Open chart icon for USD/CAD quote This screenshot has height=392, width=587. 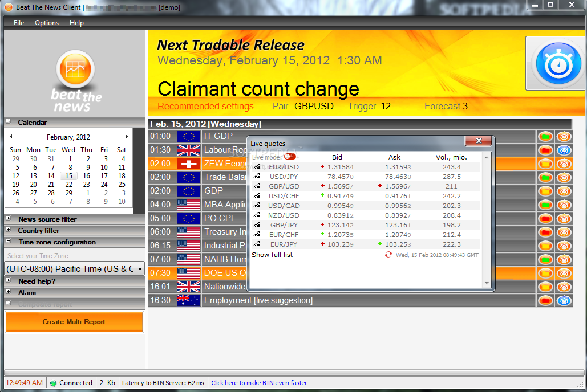pos(257,205)
